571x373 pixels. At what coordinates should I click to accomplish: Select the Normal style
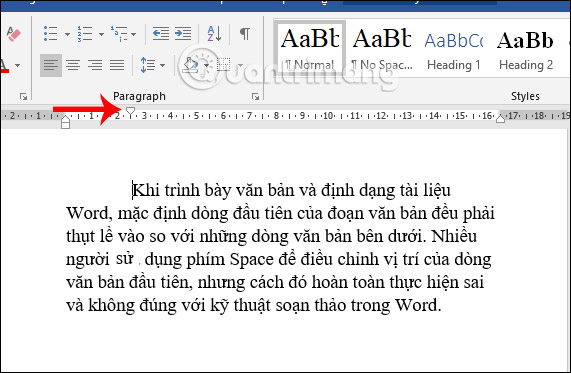(x=310, y=48)
